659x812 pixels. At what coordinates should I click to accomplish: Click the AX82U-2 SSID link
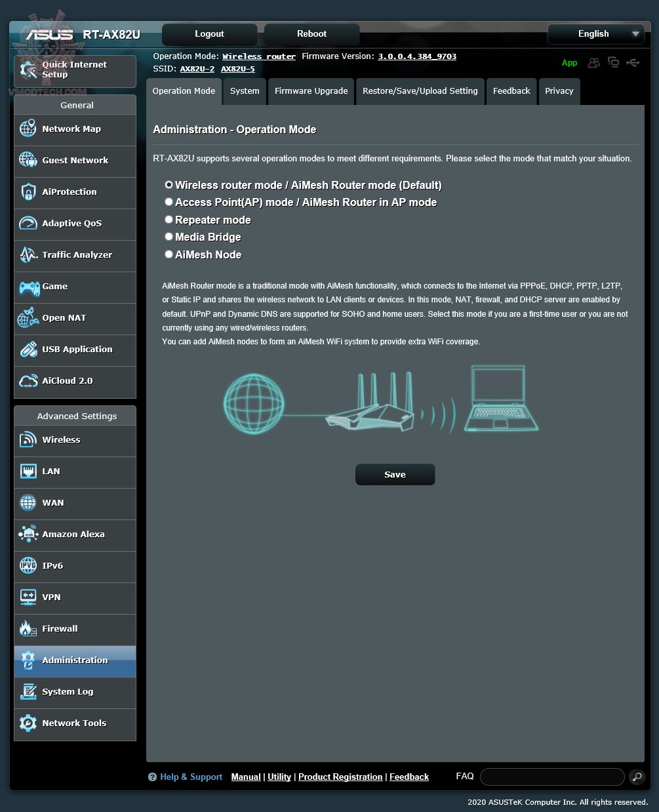(x=197, y=69)
